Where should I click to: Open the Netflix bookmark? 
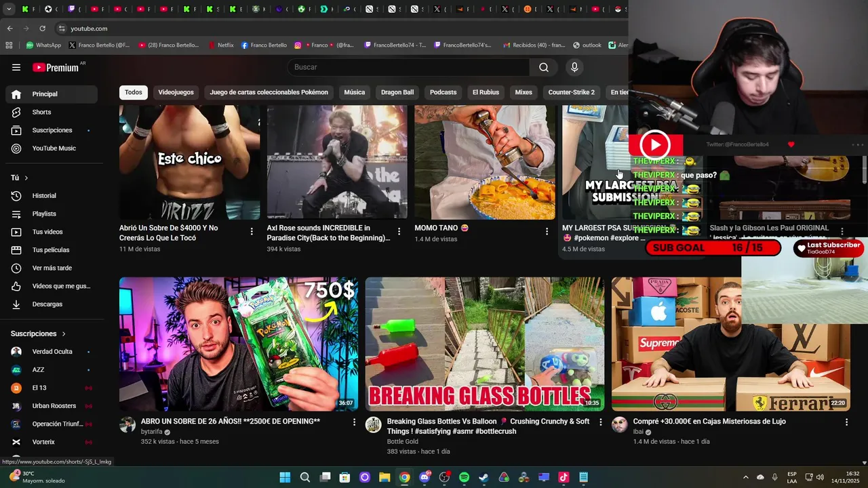[x=221, y=45]
